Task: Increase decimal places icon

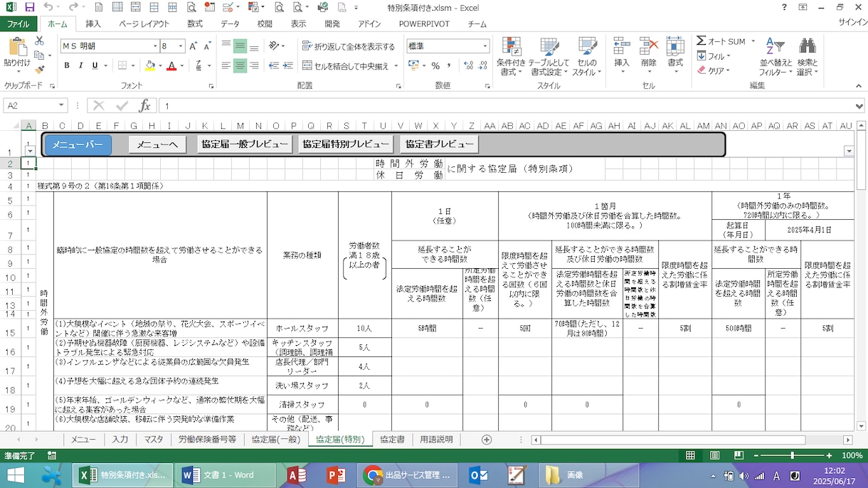Action: coord(467,65)
